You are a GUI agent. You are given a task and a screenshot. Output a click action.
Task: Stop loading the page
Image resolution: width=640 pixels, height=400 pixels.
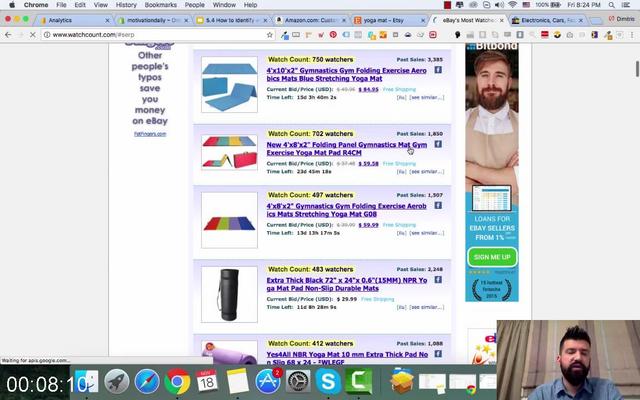(33, 35)
